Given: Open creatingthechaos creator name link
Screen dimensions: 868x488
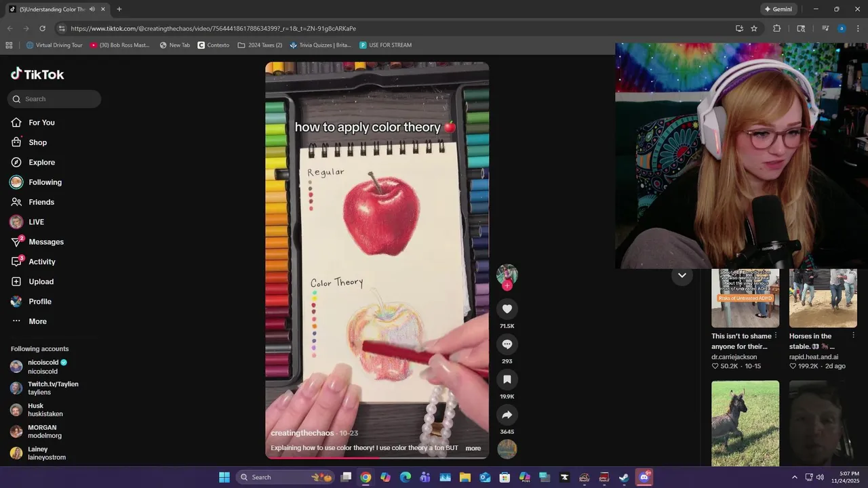Looking at the screenshot, I should tap(302, 433).
